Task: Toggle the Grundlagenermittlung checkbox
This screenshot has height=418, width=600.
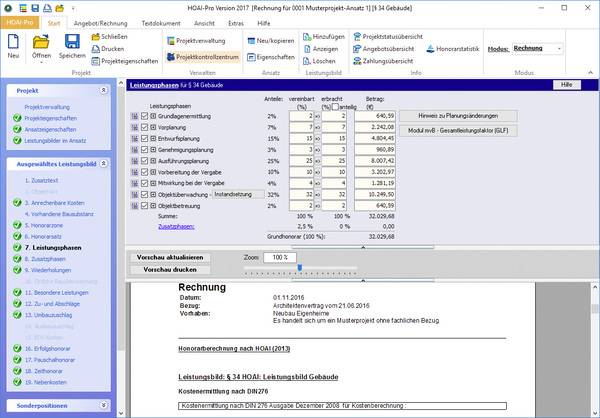Action: click(144, 116)
